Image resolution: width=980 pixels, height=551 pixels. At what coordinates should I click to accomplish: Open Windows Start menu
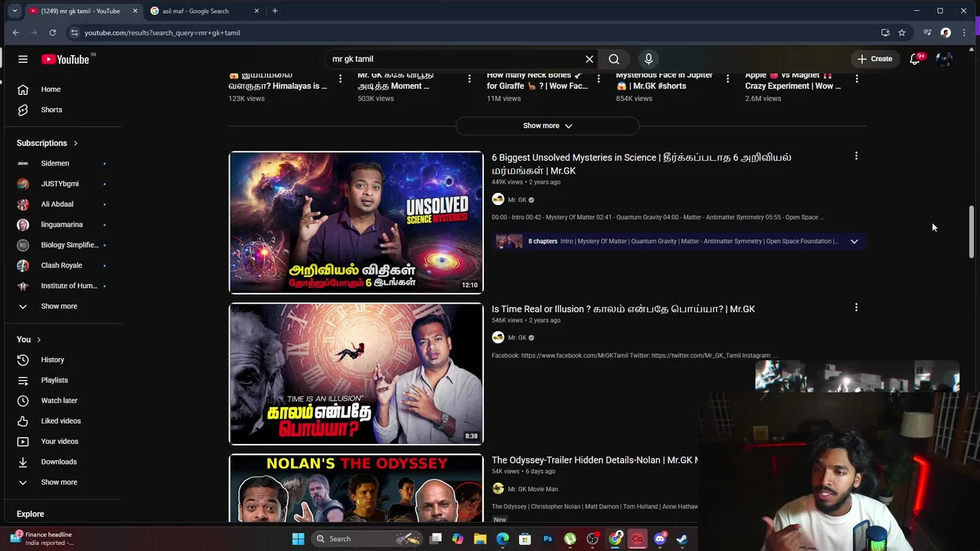coord(298,539)
